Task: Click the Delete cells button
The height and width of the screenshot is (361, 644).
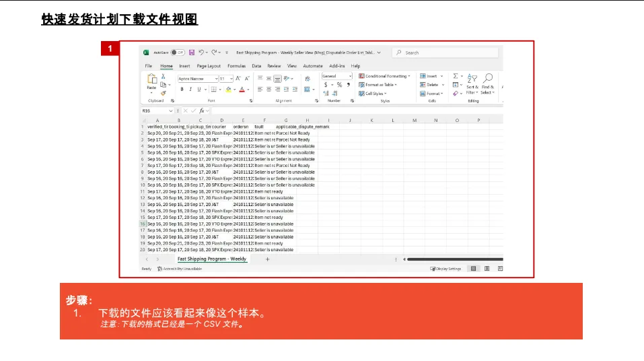Action: click(x=432, y=85)
